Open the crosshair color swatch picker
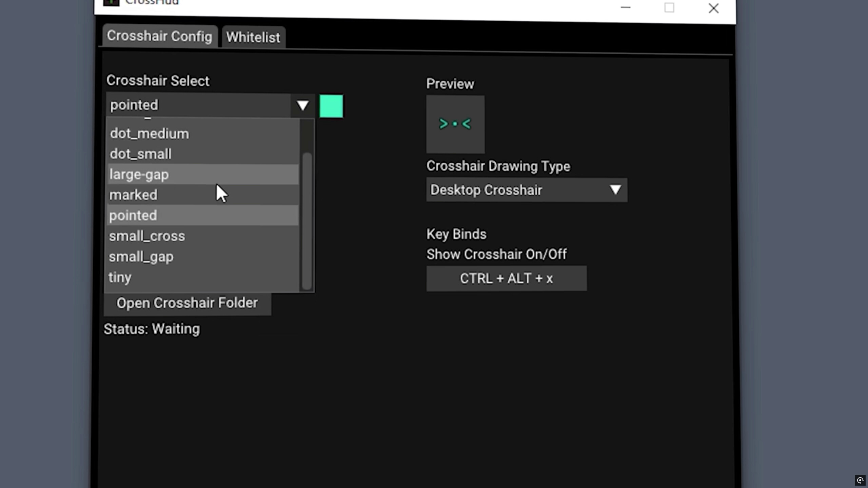 331,106
